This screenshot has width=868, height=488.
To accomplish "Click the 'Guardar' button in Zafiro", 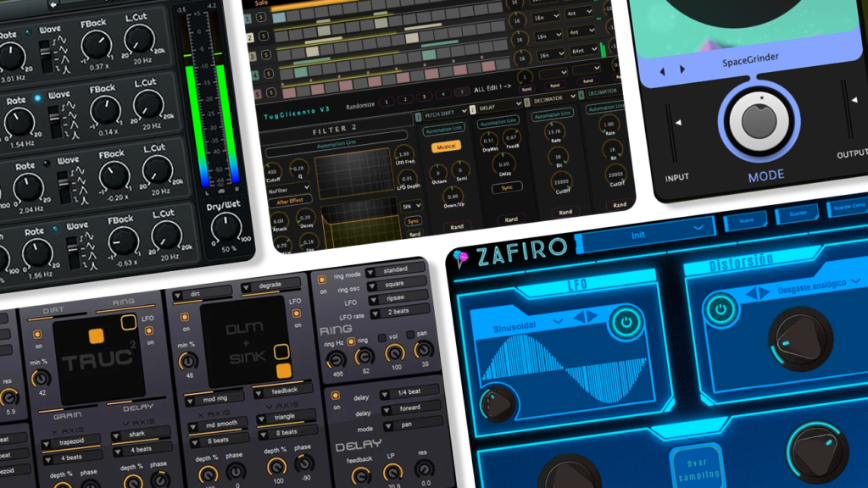I will click(798, 214).
